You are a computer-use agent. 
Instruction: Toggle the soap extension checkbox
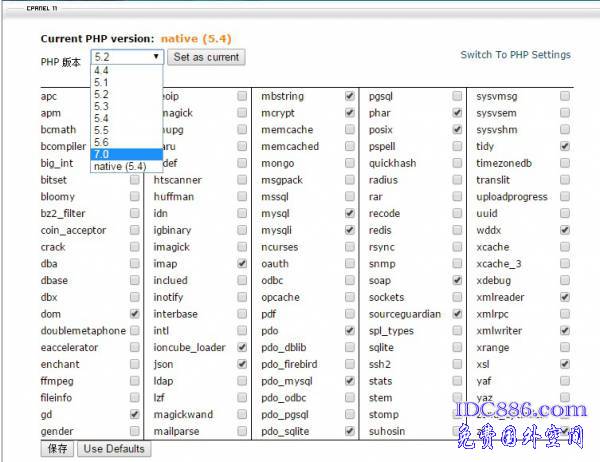pyautogui.click(x=457, y=280)
